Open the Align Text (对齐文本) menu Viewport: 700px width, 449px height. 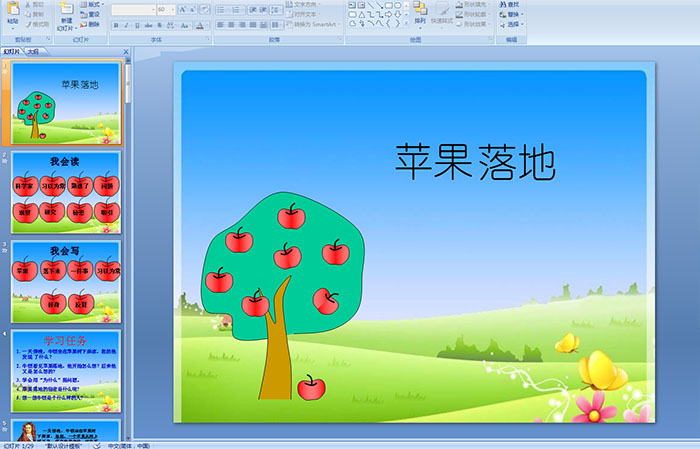tap(301, 14)
